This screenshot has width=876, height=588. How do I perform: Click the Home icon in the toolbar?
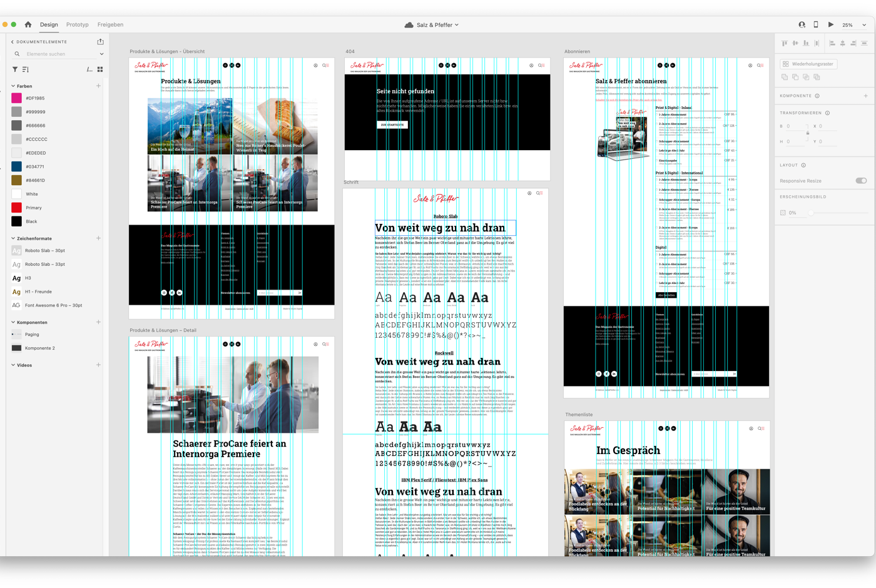28,24
